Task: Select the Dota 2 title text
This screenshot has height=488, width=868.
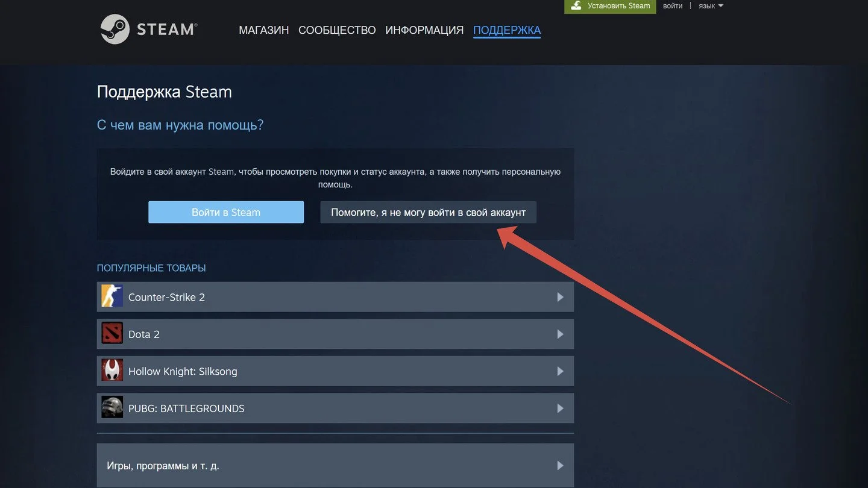Action: (x=144, y=334)
